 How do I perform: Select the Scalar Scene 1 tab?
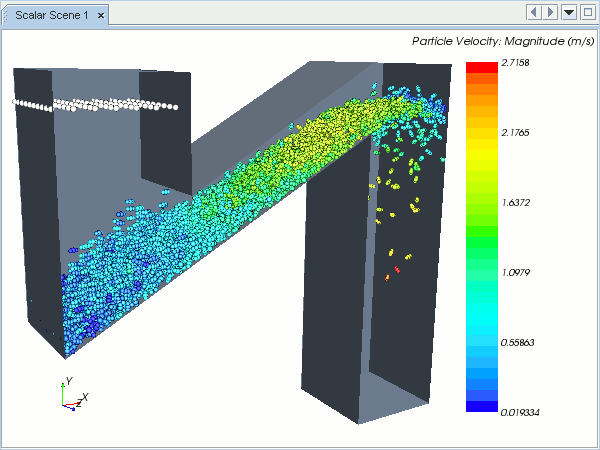tap(49, 13)
